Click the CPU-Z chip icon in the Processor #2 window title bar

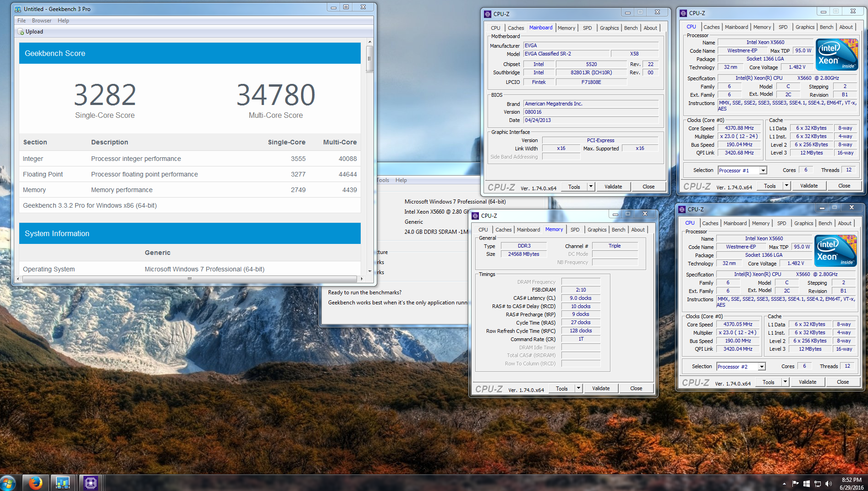tap(682, 209)
